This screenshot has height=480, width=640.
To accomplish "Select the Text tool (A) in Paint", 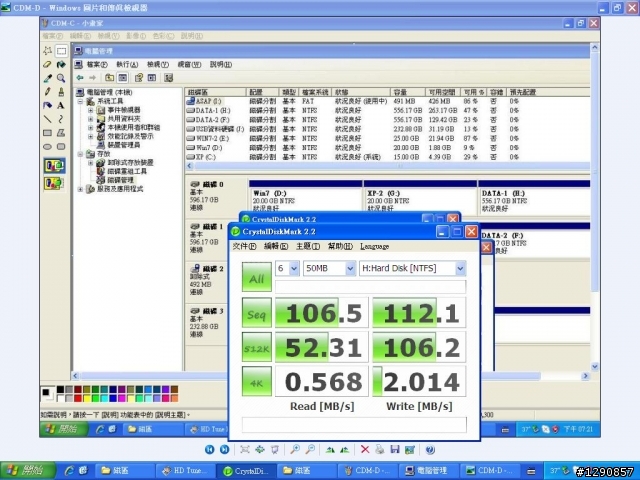I will [x=61, y=105].
